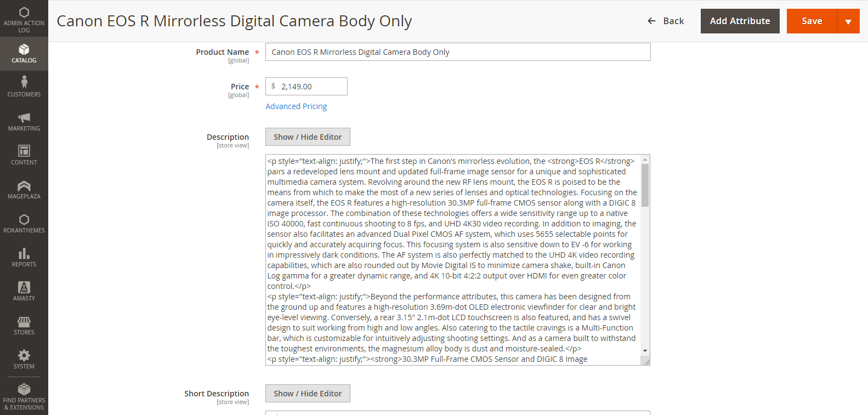Focus the Price input field

[307, 87]
